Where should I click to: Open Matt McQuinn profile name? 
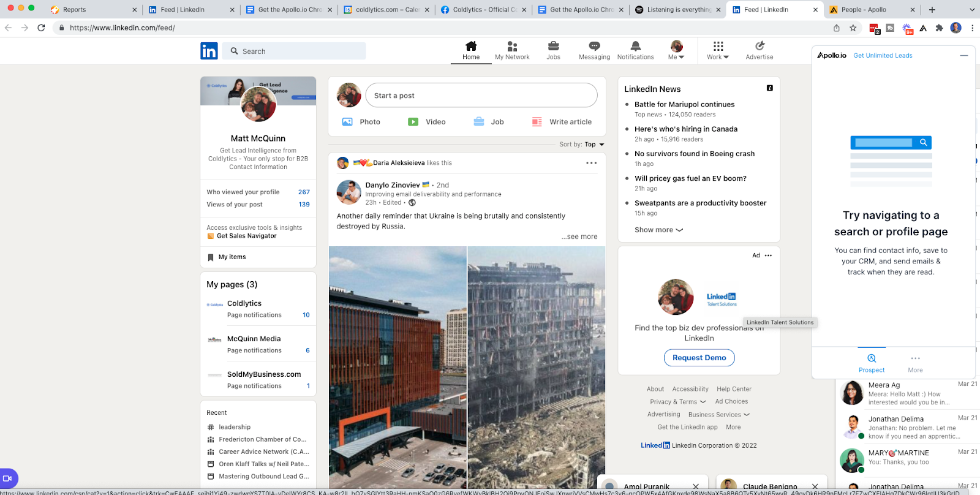[258, 138]
